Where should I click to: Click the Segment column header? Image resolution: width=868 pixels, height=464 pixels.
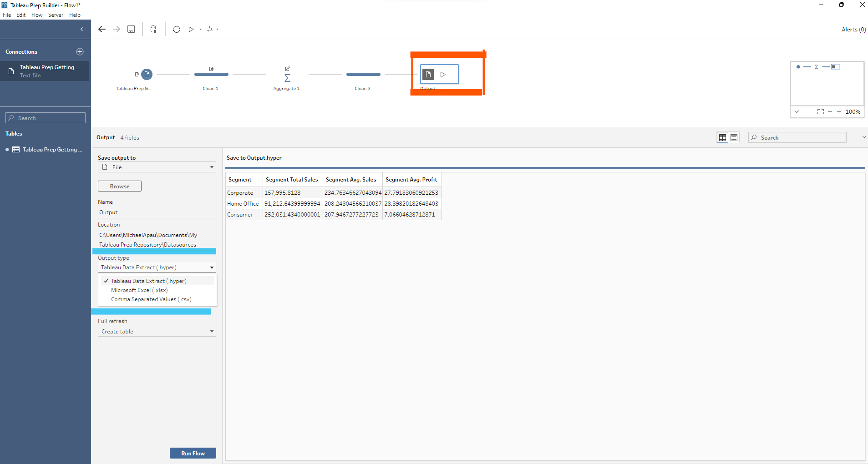[244, 180]
